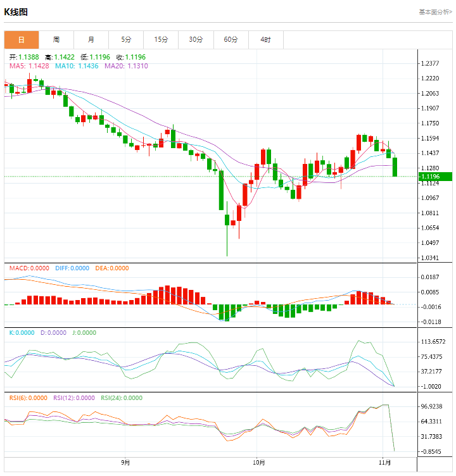
Task: Click the DEA:0.0000 label
Action: point(112,268)
